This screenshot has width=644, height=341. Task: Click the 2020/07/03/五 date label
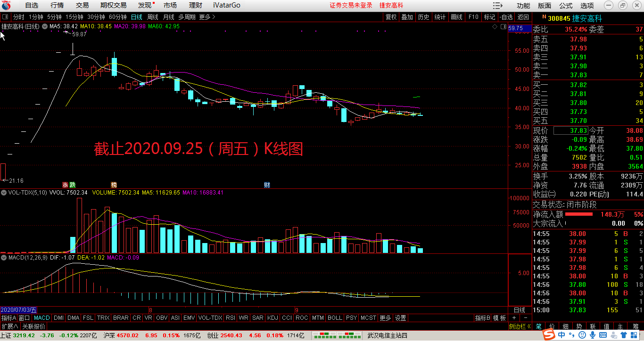pos(18,310)
